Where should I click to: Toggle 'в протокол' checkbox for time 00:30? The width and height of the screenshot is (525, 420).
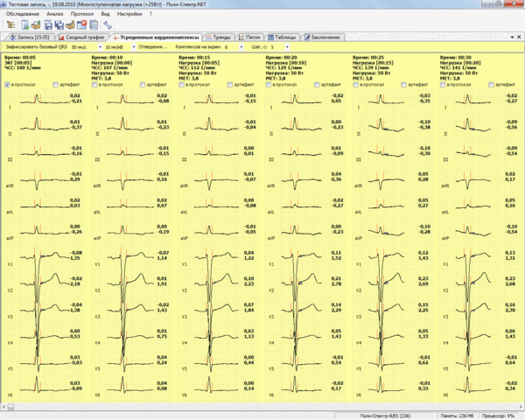click(x=442, y=85)
